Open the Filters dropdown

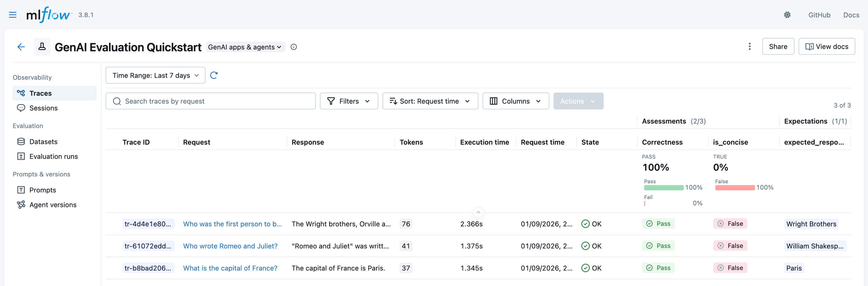click(349, 101)
